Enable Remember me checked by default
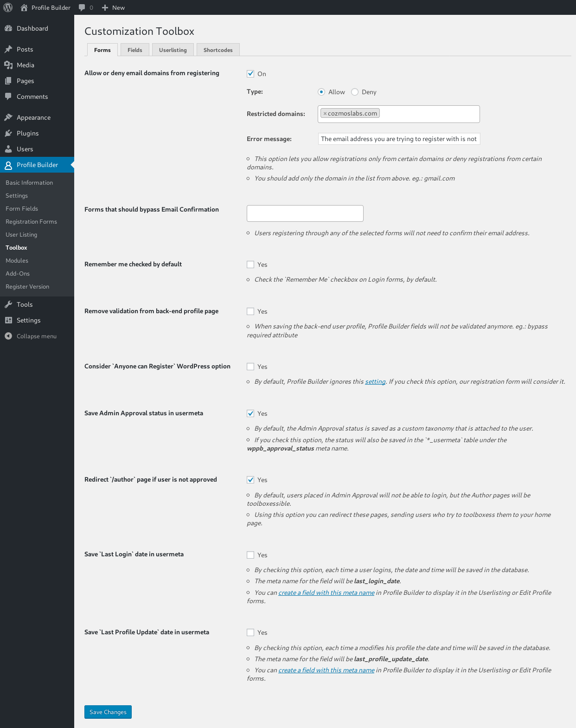 click(250, 264)
